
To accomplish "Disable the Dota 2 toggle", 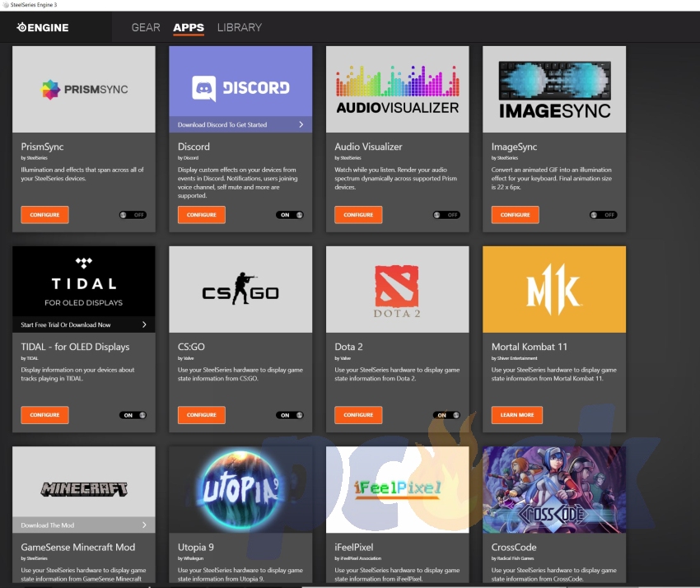I will (446, 415).
